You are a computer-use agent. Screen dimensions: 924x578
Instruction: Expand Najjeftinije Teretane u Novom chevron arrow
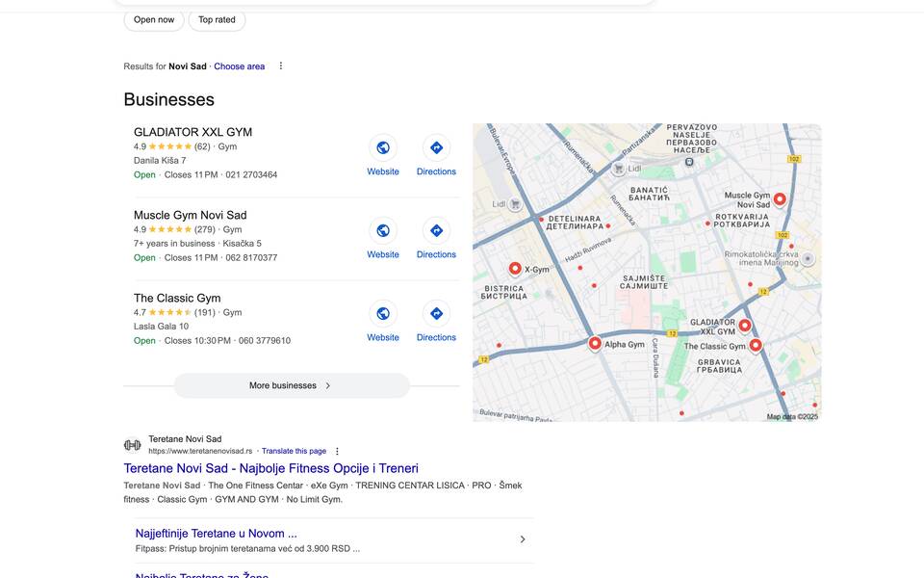click(x=523, y=539)
